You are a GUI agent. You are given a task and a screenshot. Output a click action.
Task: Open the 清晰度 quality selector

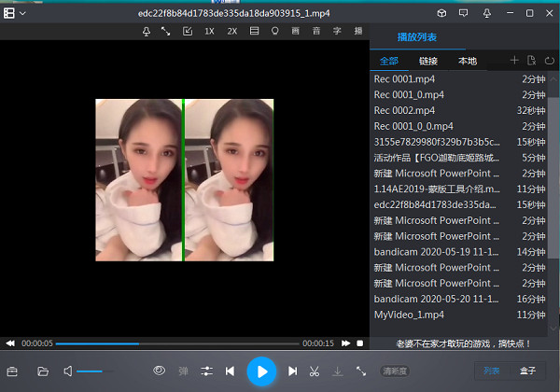click(x=395, y=371)
